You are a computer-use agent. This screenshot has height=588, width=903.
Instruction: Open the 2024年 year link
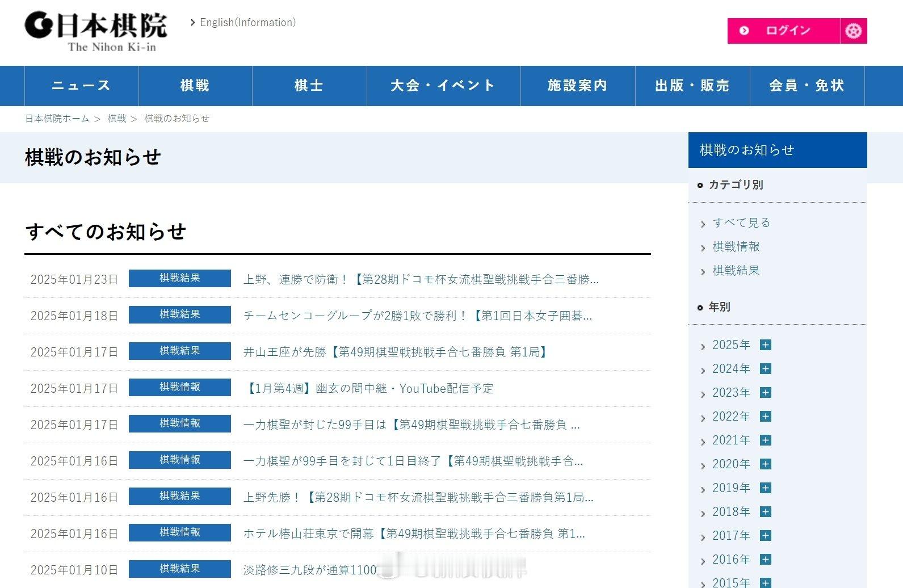[731, 369]
